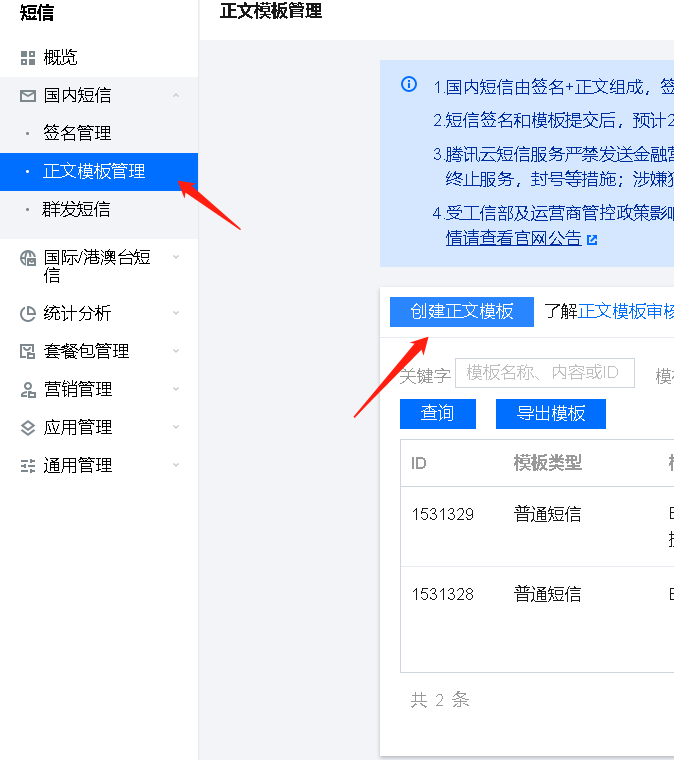This screenshot has height=760, width=674.
Task: Click the 共 2 条 total count
Action: (440, 700)
